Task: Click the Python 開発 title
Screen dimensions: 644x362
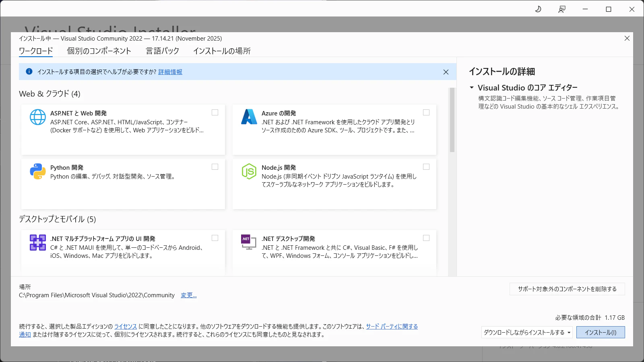Action: (67, 168)
